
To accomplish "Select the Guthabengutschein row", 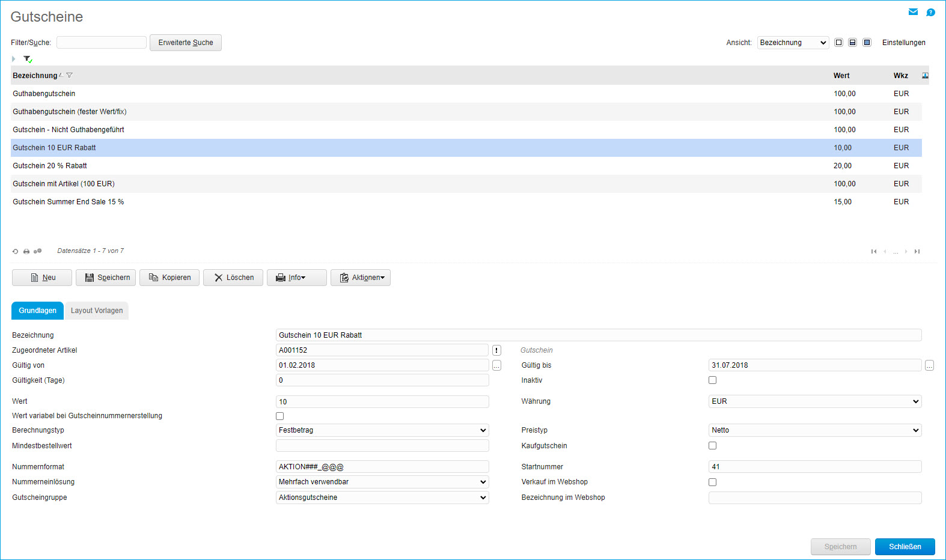I will coord(466,94).
